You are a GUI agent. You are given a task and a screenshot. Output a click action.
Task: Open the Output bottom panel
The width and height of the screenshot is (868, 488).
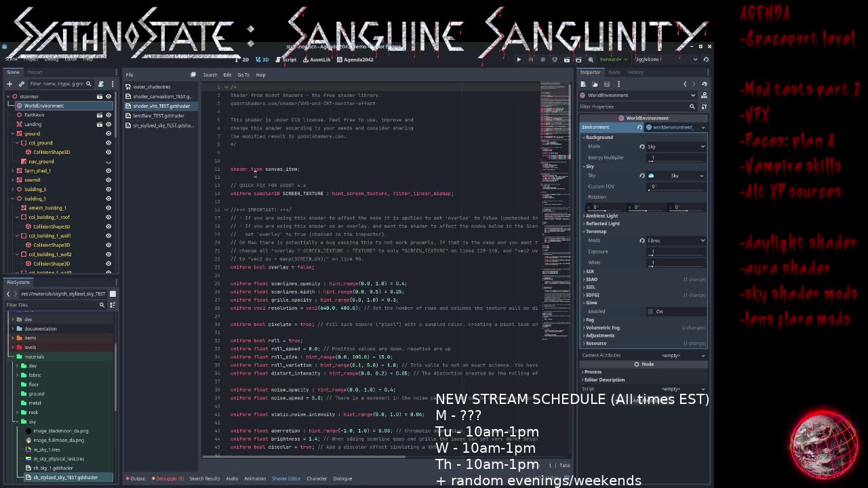click(x=136, y=479)
